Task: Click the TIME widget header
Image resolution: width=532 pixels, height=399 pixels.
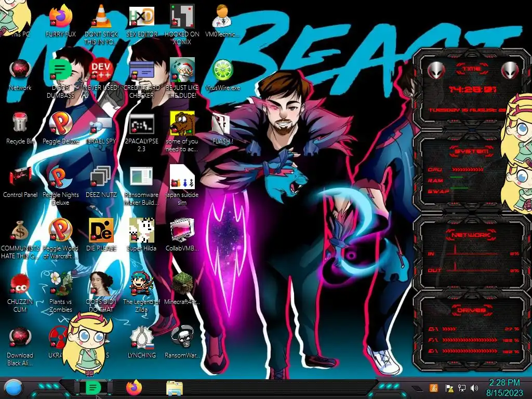Action: (472, 69)
